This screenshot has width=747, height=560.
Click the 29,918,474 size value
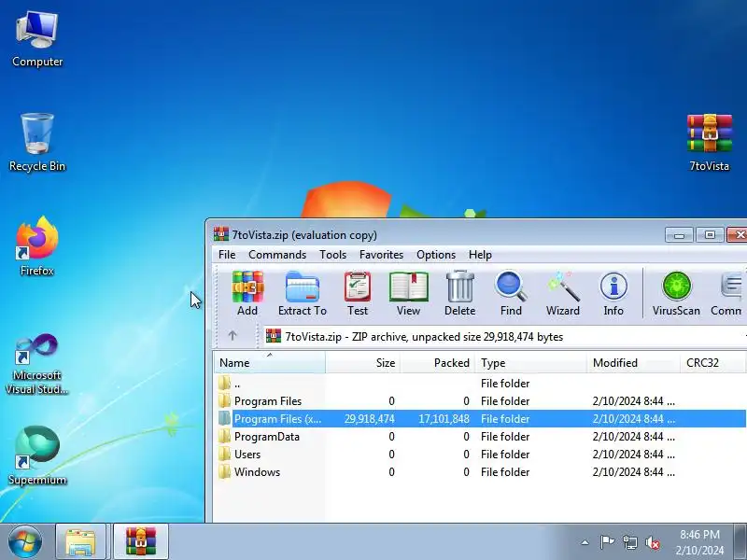pyautogui.click(x=369, y=419)
